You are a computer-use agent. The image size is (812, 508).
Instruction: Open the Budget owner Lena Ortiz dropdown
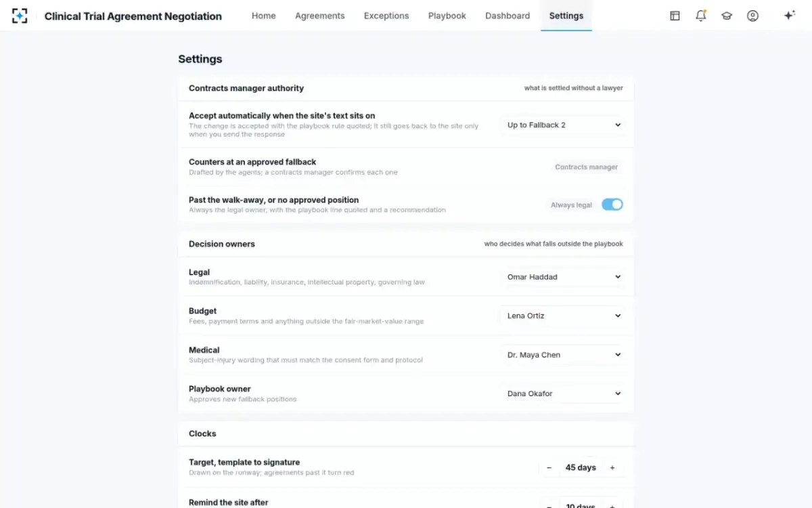tap(564, 316)
